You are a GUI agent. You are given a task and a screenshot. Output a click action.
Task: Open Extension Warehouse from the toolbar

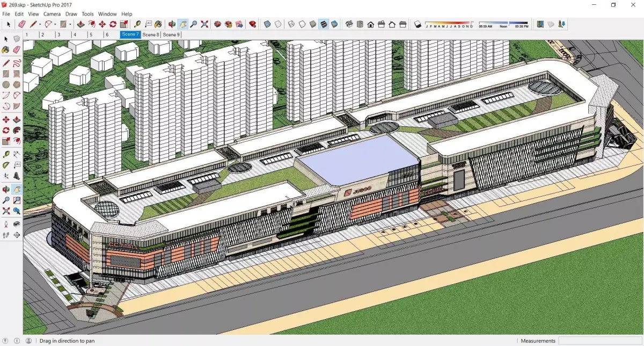pos(228,24)
